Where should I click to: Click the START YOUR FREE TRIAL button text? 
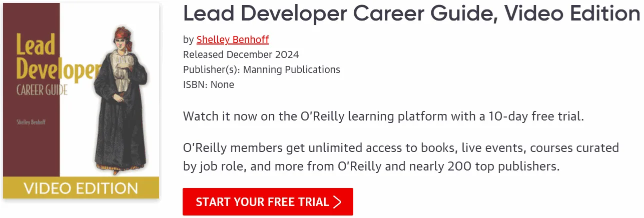(262, 202)
